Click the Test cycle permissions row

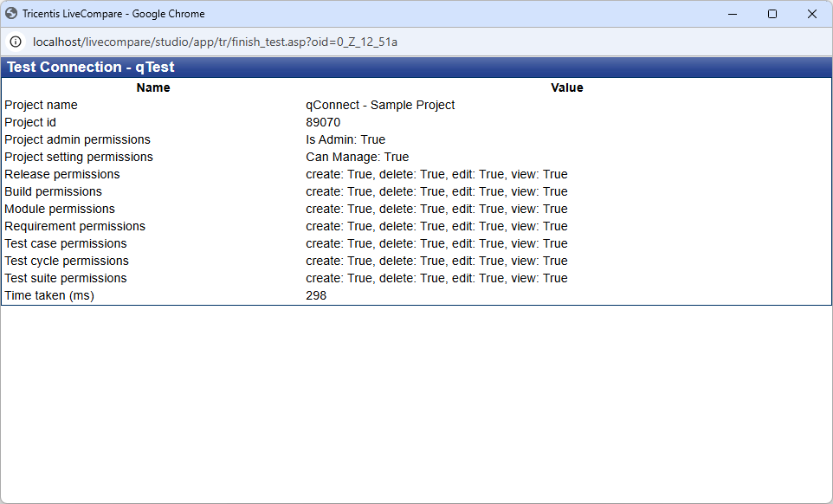66,261
